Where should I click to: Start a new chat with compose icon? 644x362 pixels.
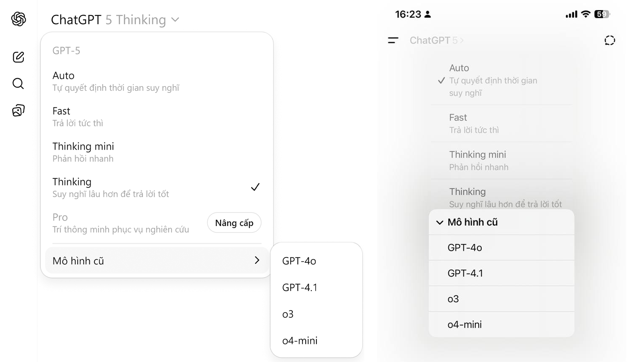click(x=19, y=57)
